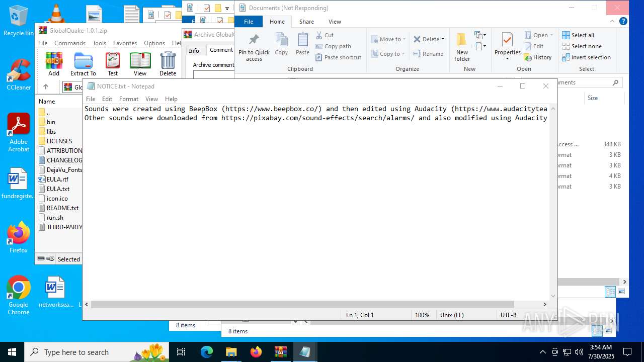Click New folder in Documents ribbon
The width and height of the screenshot is (644, 362).
click(x=462, y=47)
